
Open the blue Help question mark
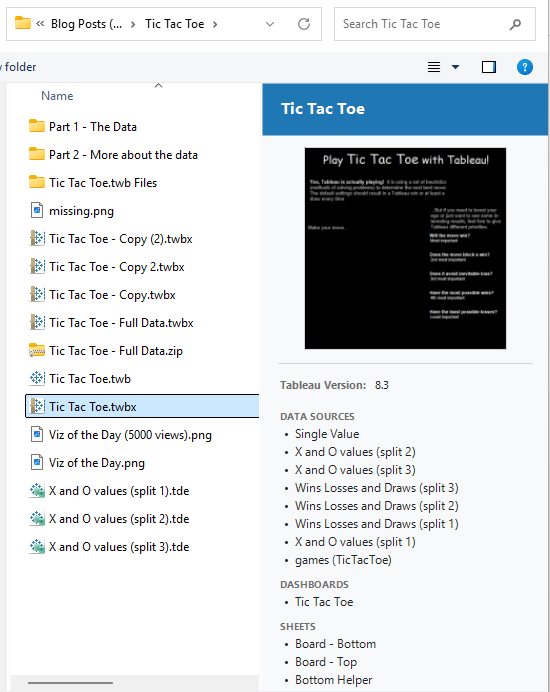click(x=524, y=67)
